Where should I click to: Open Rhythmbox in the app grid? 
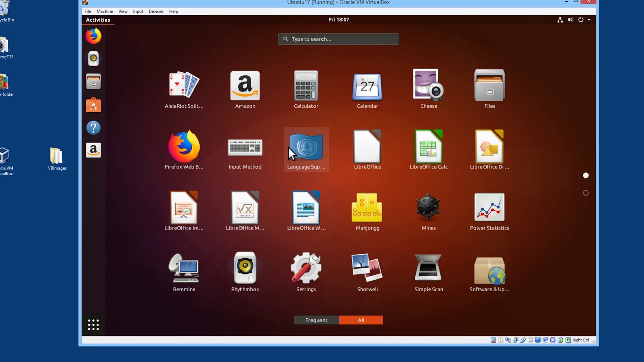(245, 273)
